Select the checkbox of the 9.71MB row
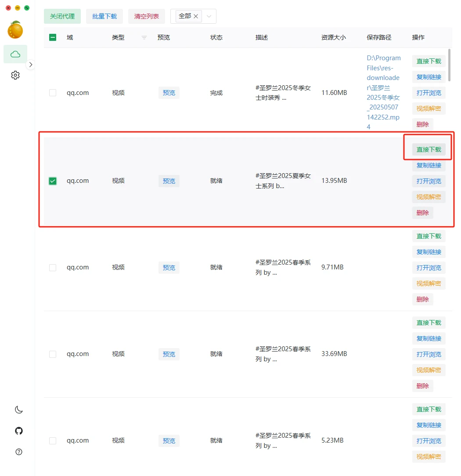 [53, 267]
